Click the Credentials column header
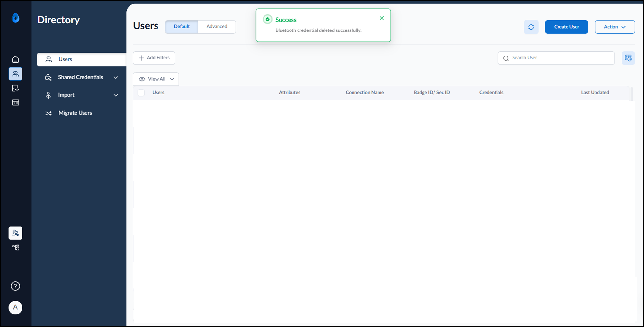Image resolution: width=644 pixels, height=327 pixels. [x=491, y=93]
